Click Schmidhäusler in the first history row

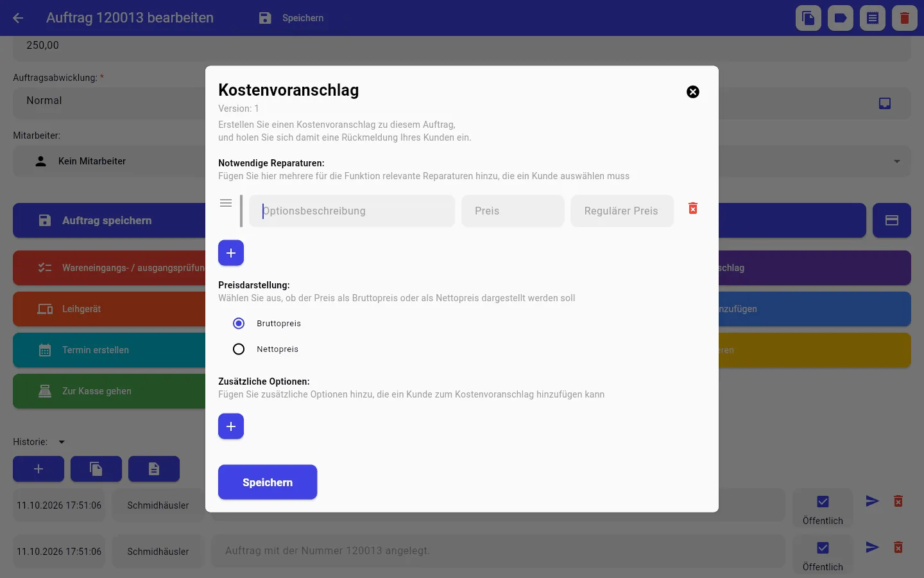158,505
